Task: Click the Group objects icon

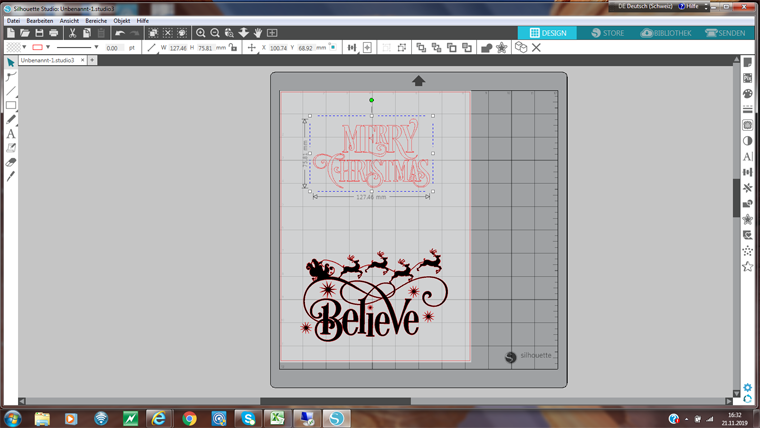Action: (x=386, y=48)
